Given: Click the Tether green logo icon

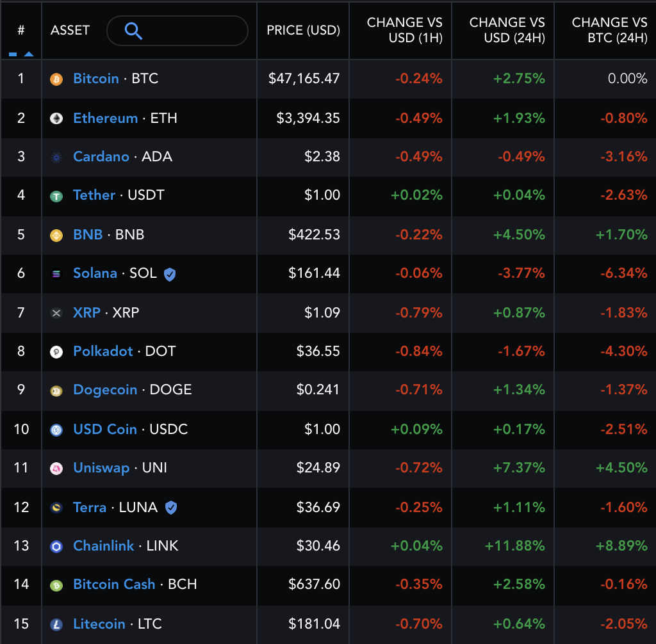Looking at the screenshot, I should (56, 196).
